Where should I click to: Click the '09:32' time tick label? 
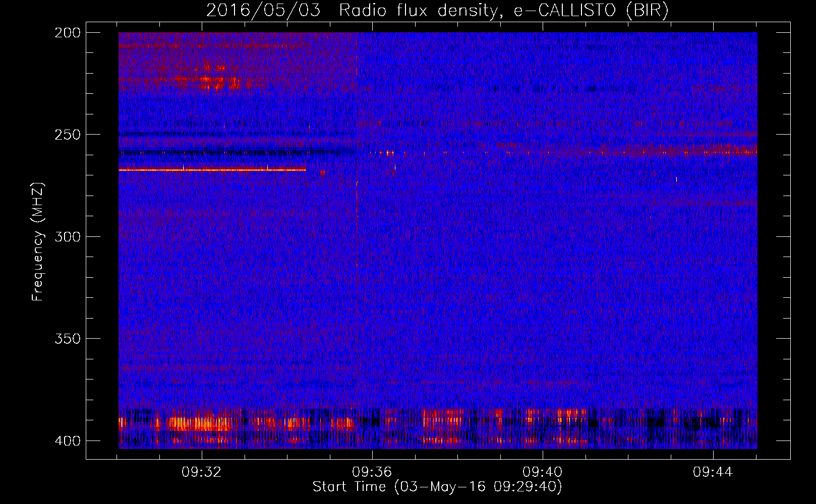[x=202, y=472]
